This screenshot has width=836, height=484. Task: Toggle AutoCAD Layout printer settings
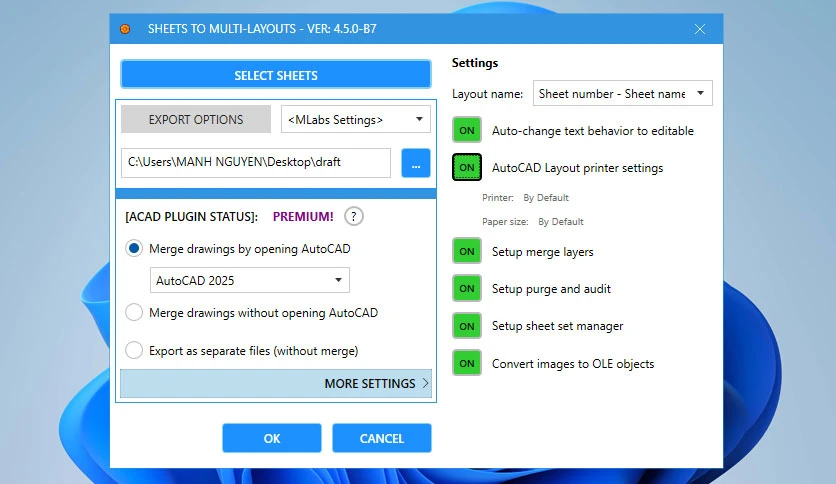click(x=467, y=167)
